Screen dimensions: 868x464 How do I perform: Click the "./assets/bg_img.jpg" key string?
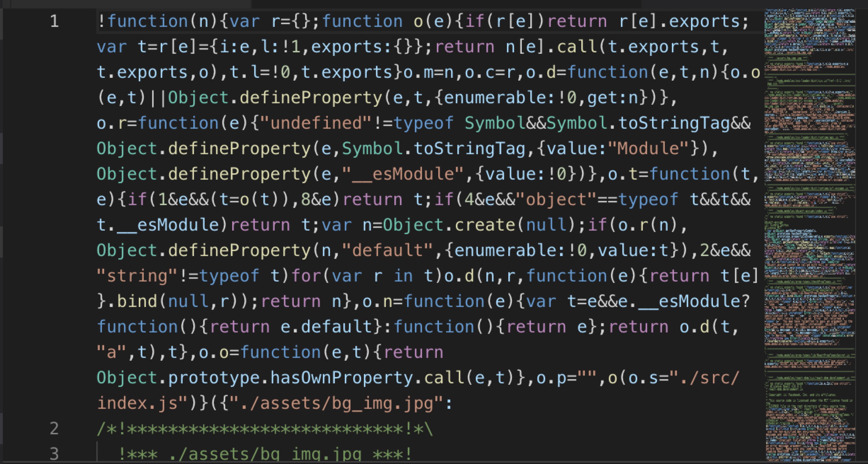coord(336,403)
